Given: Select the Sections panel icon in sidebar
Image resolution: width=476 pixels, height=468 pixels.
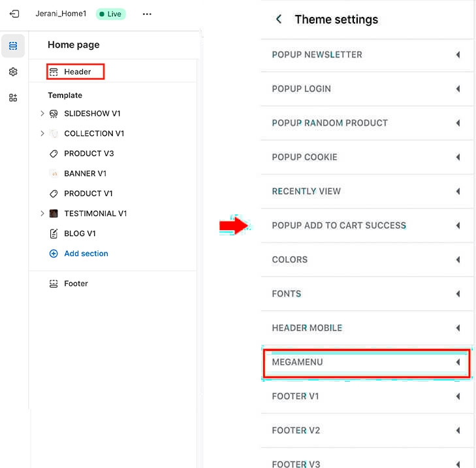Looking at the screenshot, I should 13,46.
